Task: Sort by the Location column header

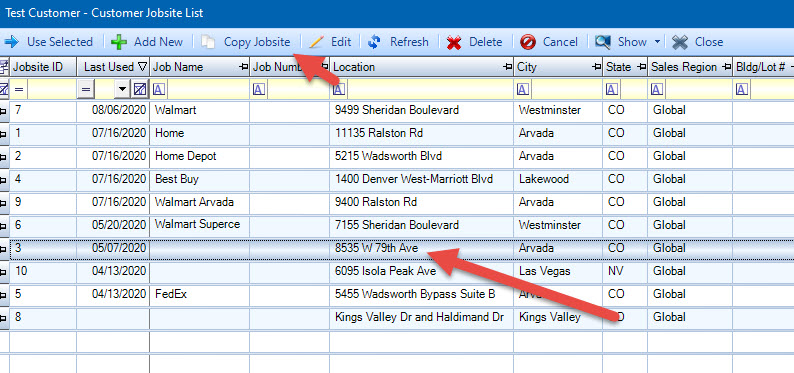Action: coord(421,67)
